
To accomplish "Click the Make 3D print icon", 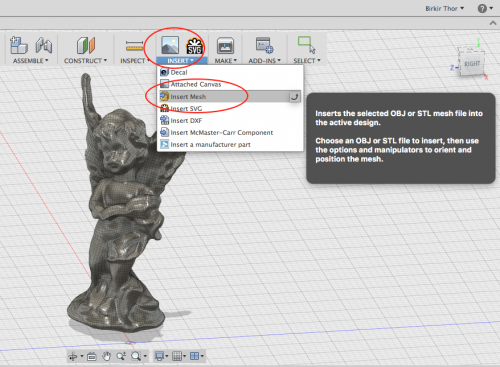I will point(225,46).
